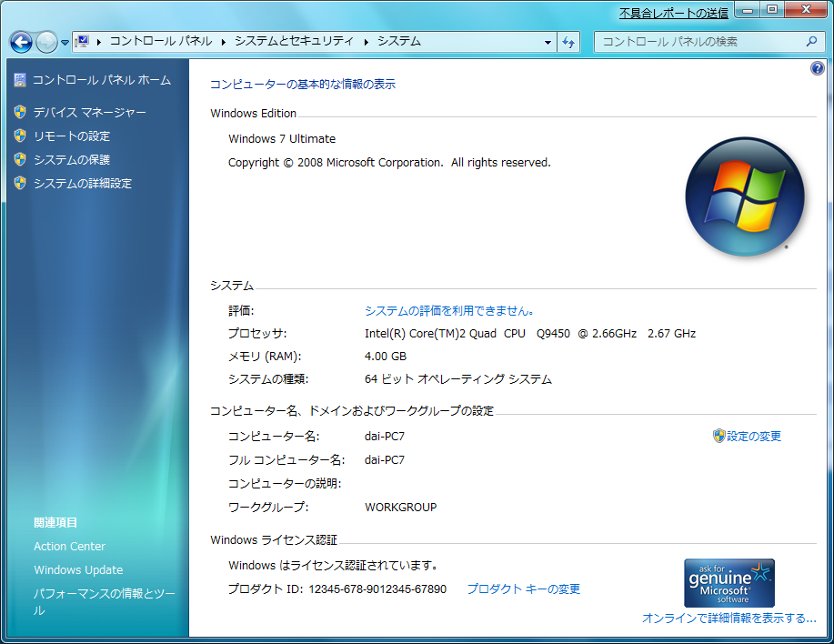Image resolution: width=834 pixels, height=644 pixels.
Task: Maximize the System window
Action: [x=772, y=10]
